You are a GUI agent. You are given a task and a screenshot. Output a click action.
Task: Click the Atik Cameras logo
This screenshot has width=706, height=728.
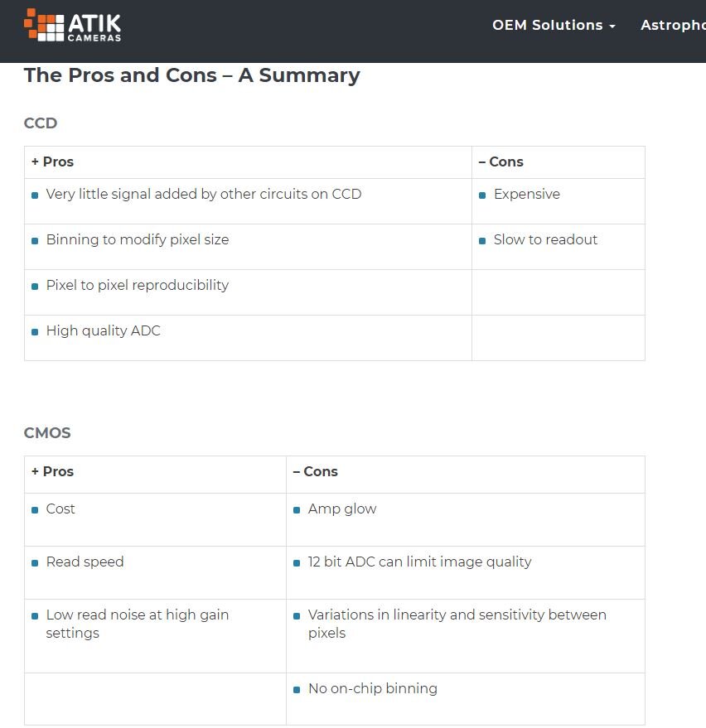click(x=73, y=26)
